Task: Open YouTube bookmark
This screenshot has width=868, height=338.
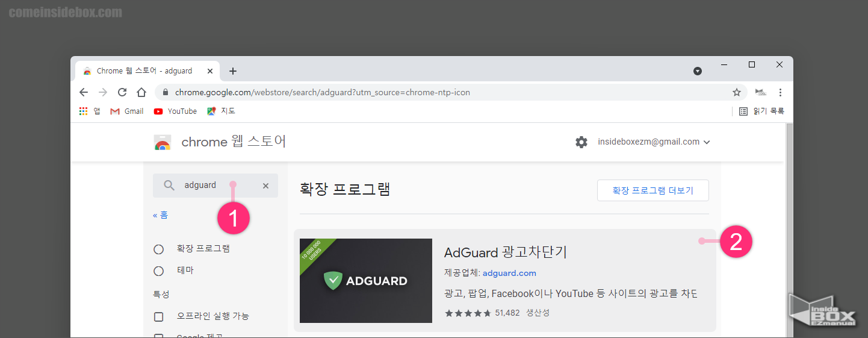Action: (175, 111)
